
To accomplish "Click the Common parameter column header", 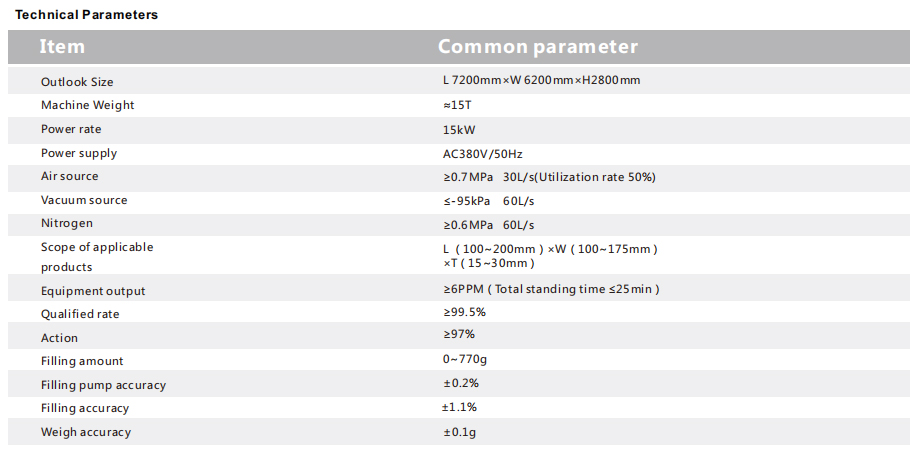I will click(537, 47).
